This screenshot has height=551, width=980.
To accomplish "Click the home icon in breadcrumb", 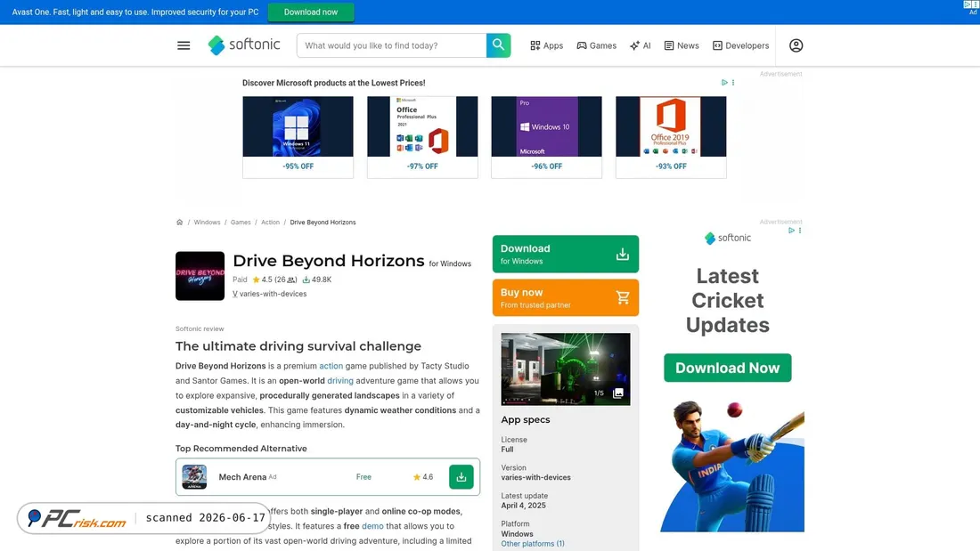I will (179, 223).
